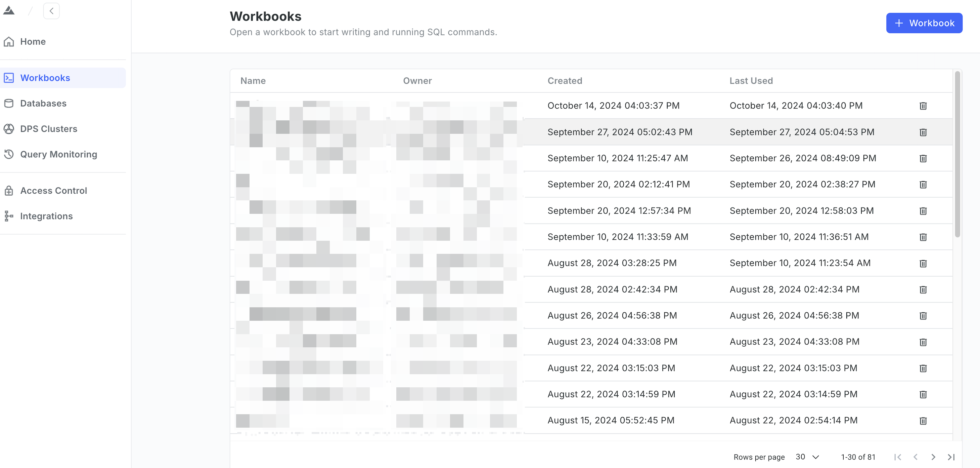Click the Home icon in the sidebar
Image resolution: width=980 pixels, height=468 pixels.
[9, 41]
